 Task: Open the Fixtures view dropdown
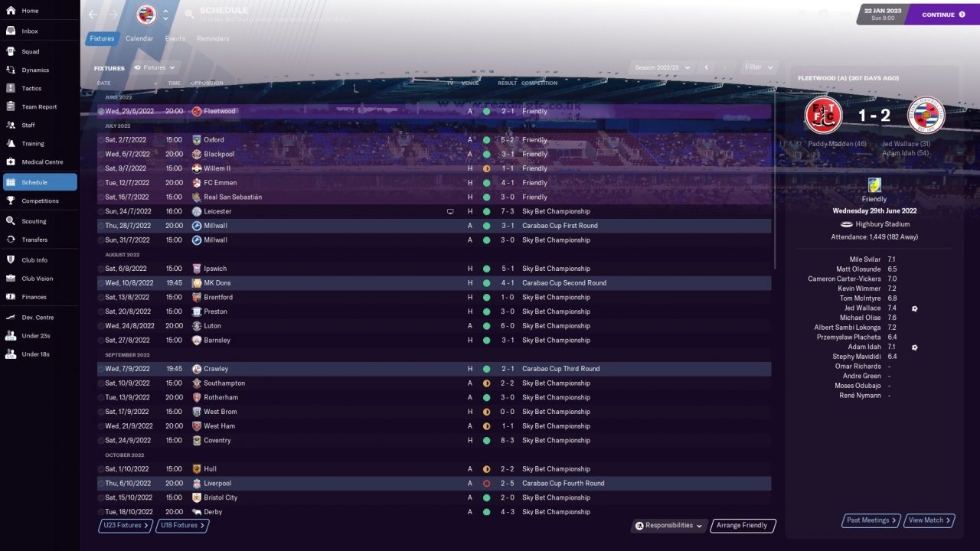[156, 68]
